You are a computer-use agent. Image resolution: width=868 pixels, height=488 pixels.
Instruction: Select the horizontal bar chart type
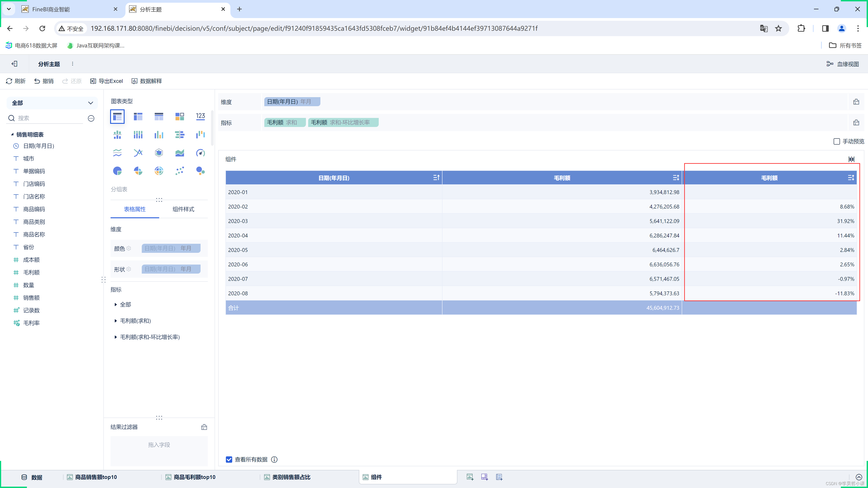180,135
